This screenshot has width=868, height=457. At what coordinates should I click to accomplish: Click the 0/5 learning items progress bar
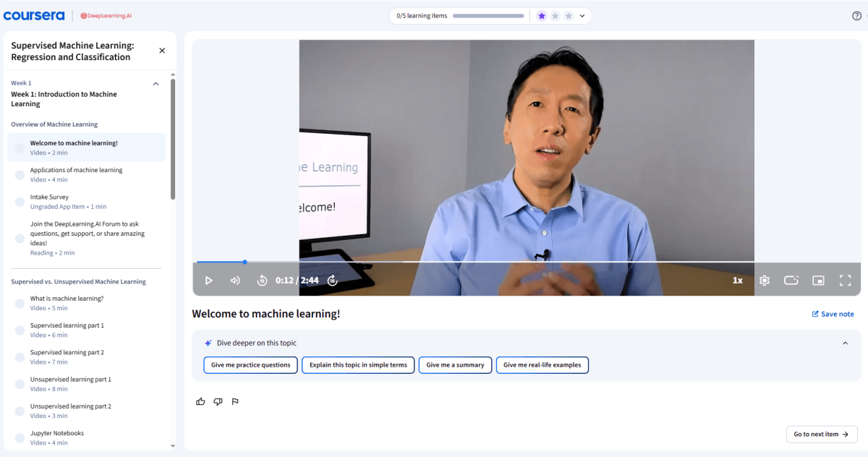click(488, 16)
